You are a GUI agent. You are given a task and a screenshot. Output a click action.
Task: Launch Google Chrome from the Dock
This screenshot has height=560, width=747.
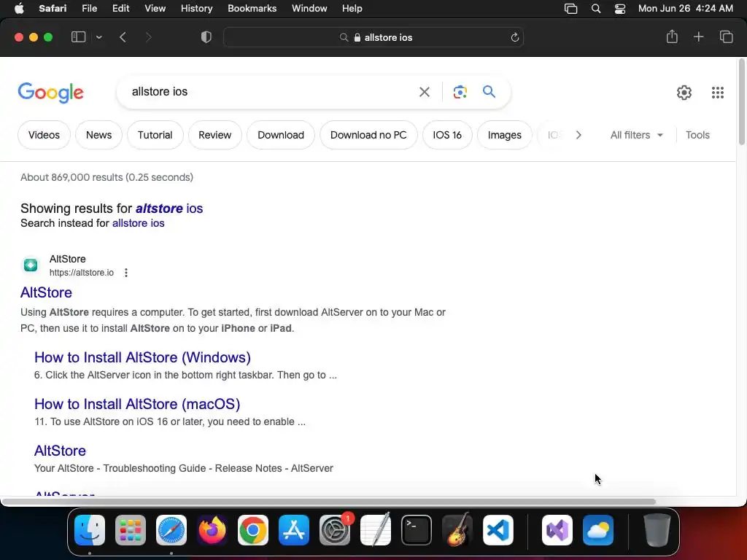253,529
